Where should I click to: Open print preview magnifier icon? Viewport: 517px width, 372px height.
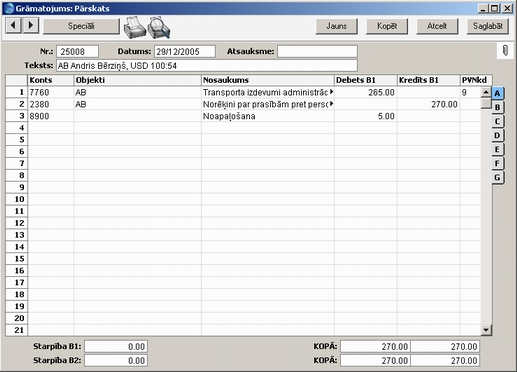pos(159,27)
